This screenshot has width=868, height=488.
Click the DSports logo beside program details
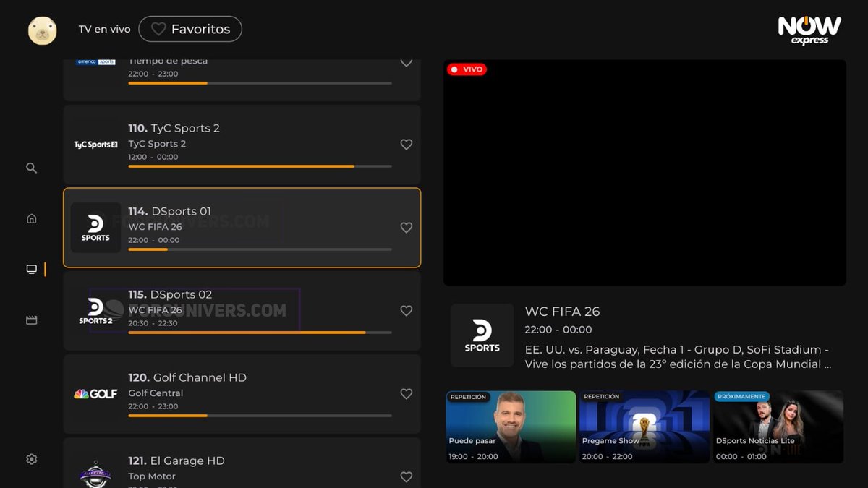(x=482, y=335)
